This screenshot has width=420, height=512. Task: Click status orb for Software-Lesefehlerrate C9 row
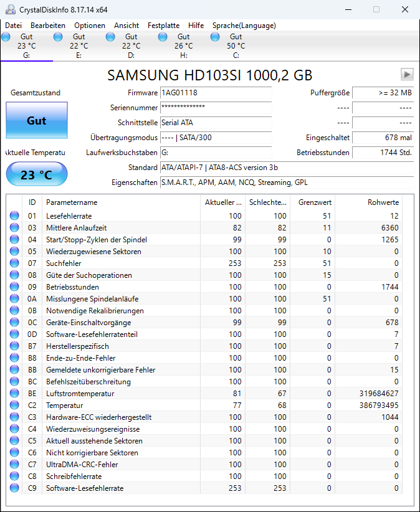(14, 488)
